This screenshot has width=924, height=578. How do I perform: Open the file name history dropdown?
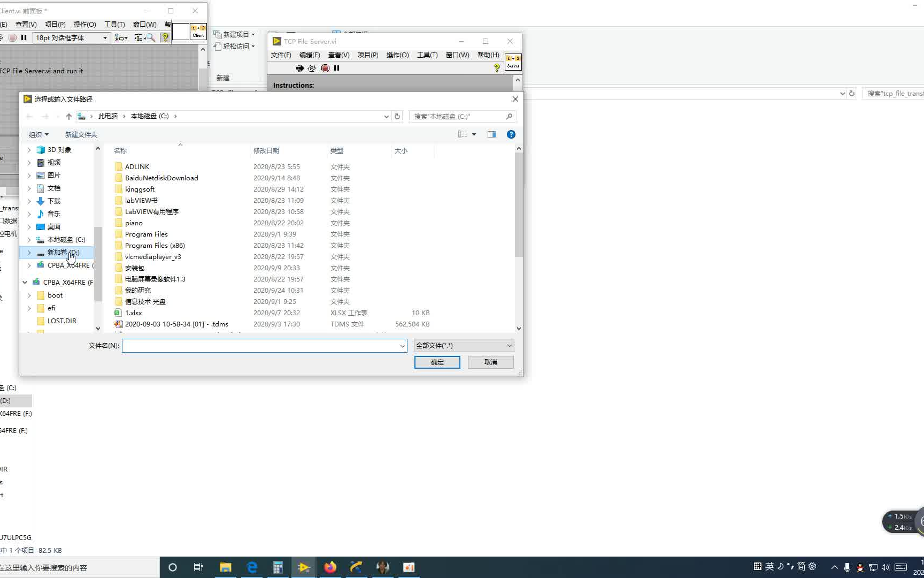402,346
